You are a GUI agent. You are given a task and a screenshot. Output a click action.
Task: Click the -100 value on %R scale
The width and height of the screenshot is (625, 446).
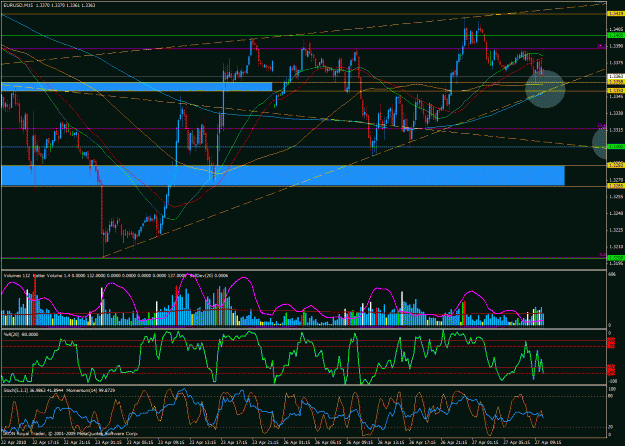click(x=611, y=381)
